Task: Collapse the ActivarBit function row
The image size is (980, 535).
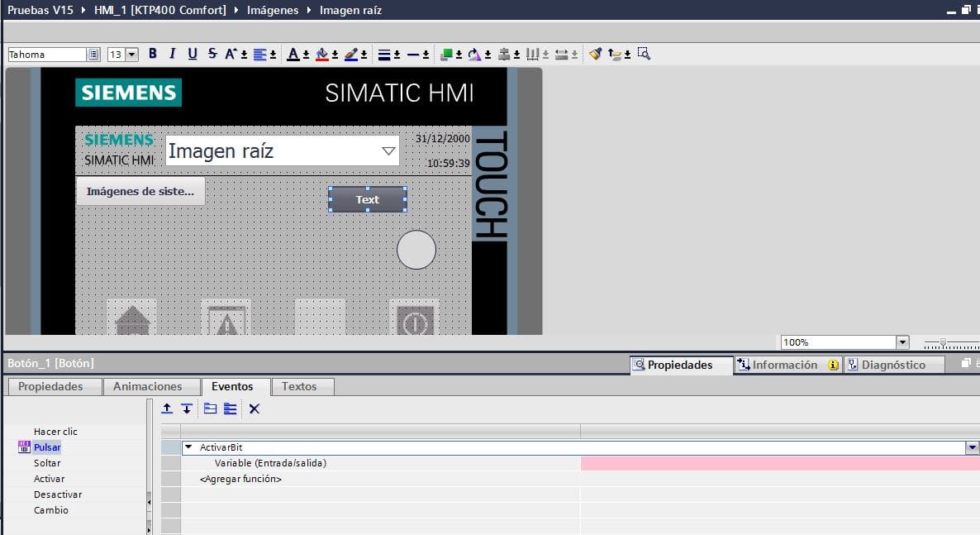Action: 188,447
